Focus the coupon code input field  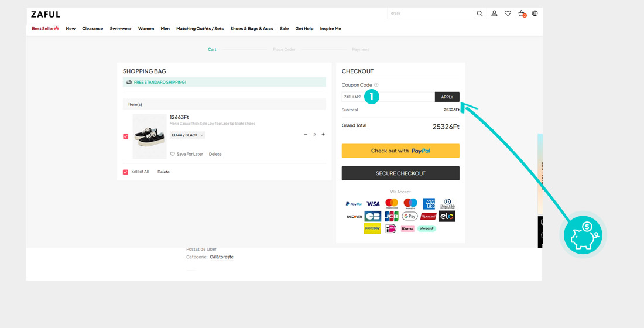pos(388,97)
